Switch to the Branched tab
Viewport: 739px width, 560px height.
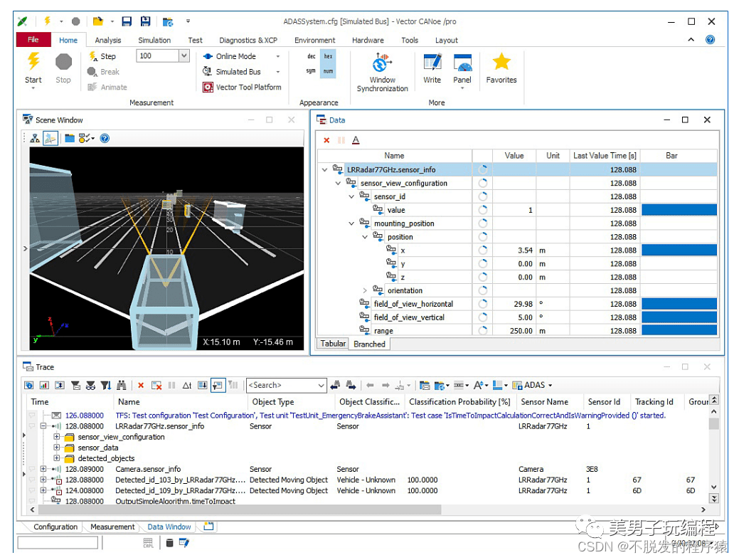[369, 344]
